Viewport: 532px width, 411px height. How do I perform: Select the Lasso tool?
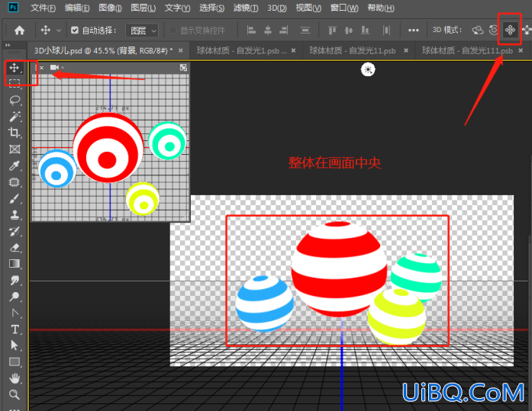[15, 100]
